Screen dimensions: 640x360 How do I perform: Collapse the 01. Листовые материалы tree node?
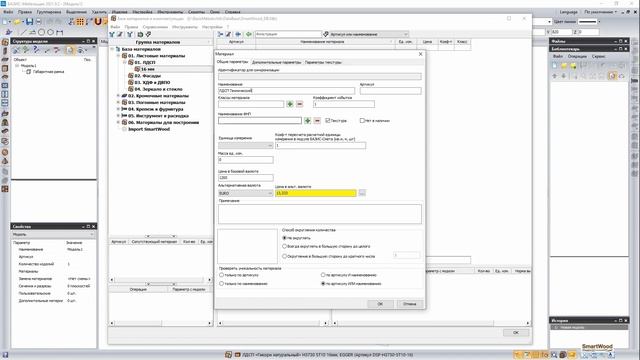pyautogui.click(x=118, y=56)
